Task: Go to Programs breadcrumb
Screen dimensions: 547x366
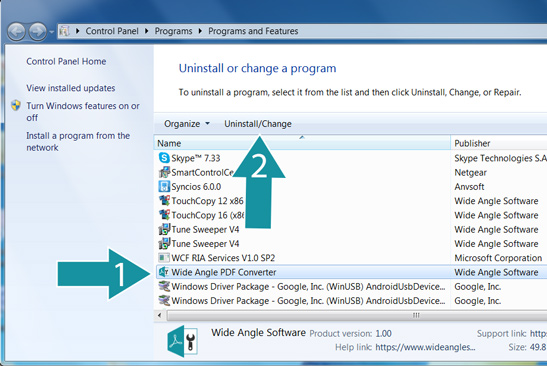Action: click(173, 31)
